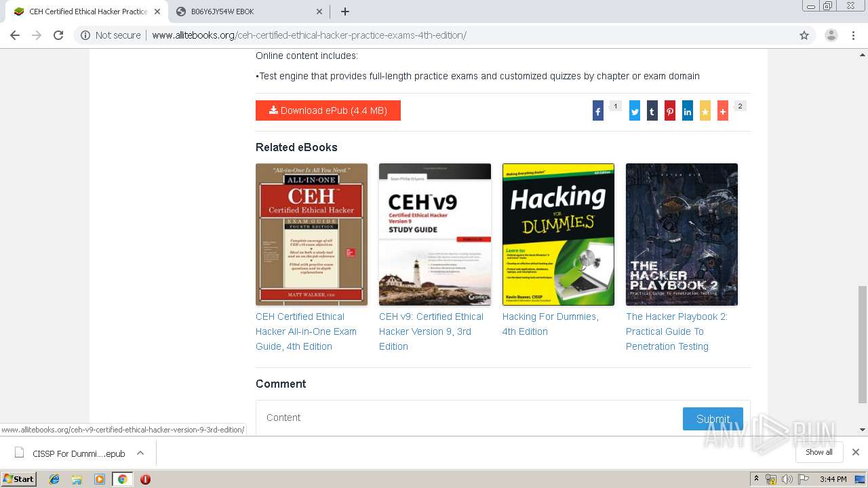Click the yellow star favorites share icon
The height and width of the screenshot is (488, 868).
pos(705,112)
